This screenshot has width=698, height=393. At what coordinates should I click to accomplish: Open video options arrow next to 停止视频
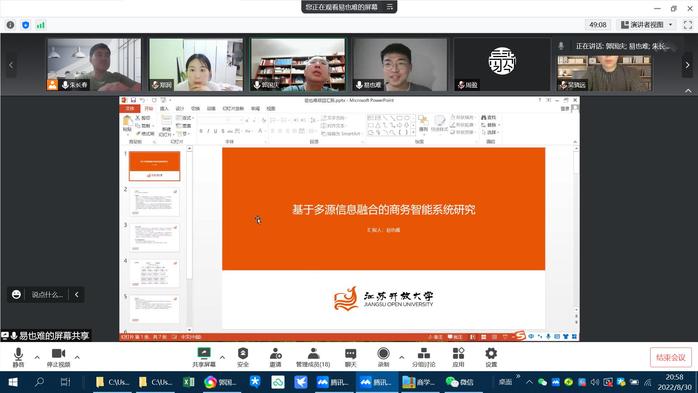77,357
